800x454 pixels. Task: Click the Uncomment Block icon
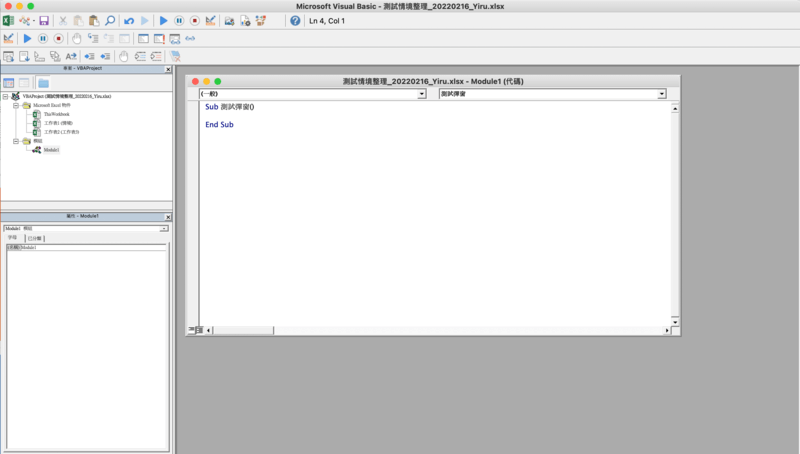pos(156,56)
